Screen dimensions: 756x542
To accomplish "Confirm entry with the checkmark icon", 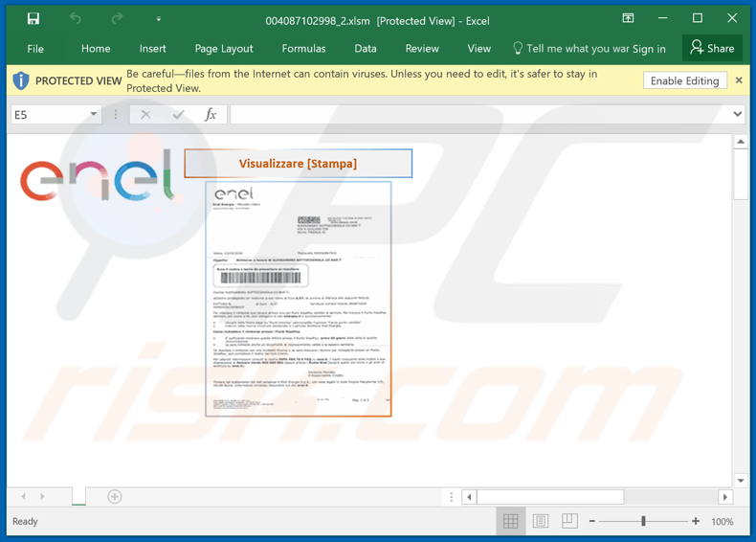I will pyautogui.click(x=178, y=115).
